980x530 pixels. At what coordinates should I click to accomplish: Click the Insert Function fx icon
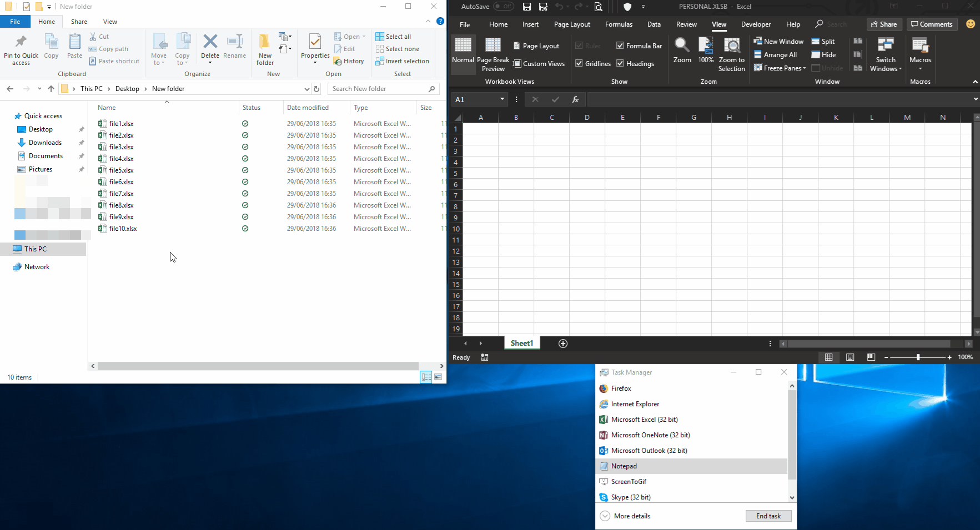(575, 99)
